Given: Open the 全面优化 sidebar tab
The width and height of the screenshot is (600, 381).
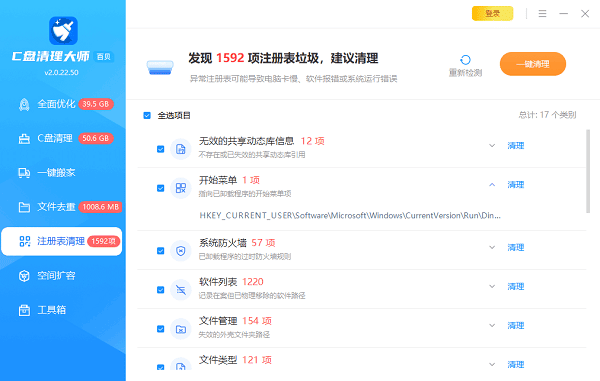Looking at the screenshot, I should pyautogui.click(x=62, y=104).
